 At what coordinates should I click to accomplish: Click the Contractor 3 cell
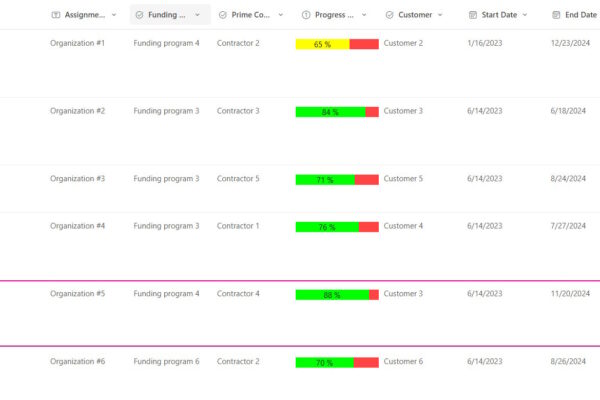238,111
